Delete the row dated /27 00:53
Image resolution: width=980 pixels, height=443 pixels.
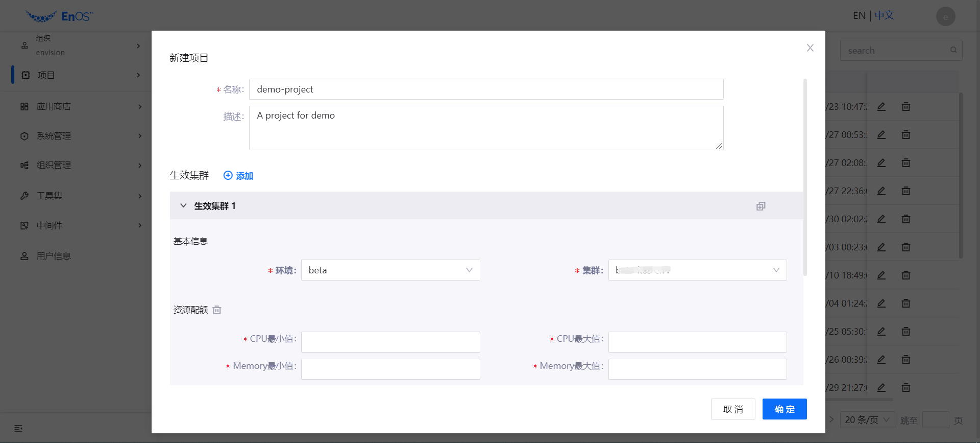906,135
